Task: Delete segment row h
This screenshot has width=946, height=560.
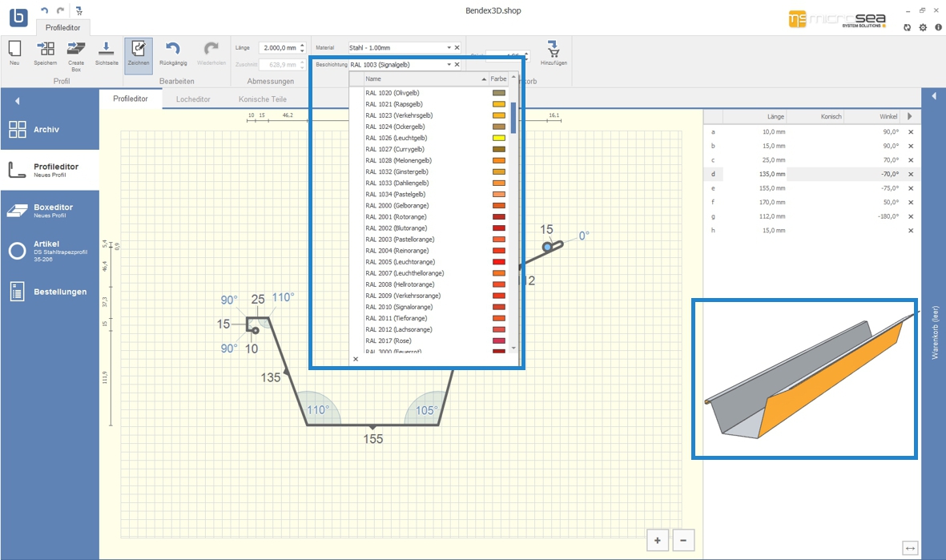Action: 911,231
